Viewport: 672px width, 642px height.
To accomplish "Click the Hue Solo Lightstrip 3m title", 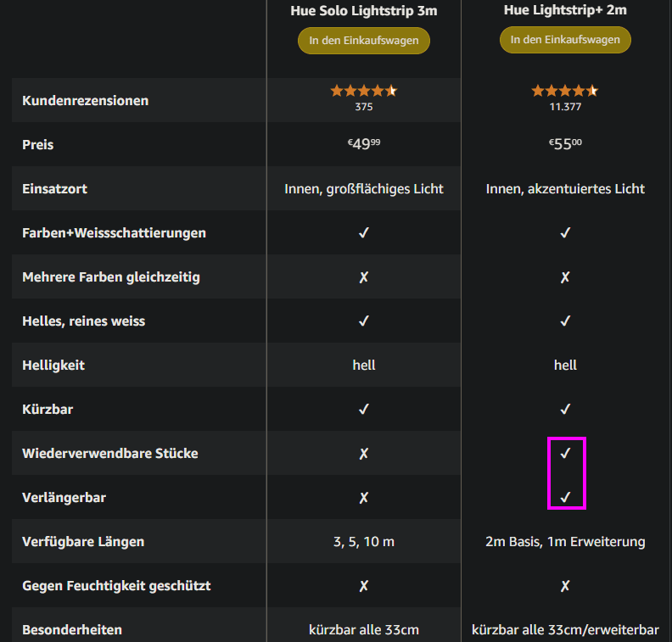I will 364,11.
